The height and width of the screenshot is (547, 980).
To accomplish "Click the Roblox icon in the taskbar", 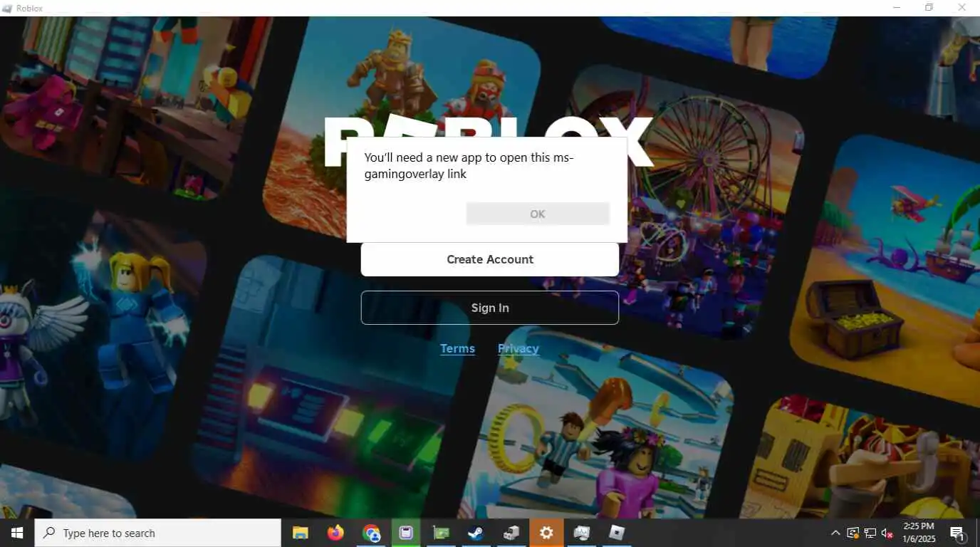I will pos(617,533).
